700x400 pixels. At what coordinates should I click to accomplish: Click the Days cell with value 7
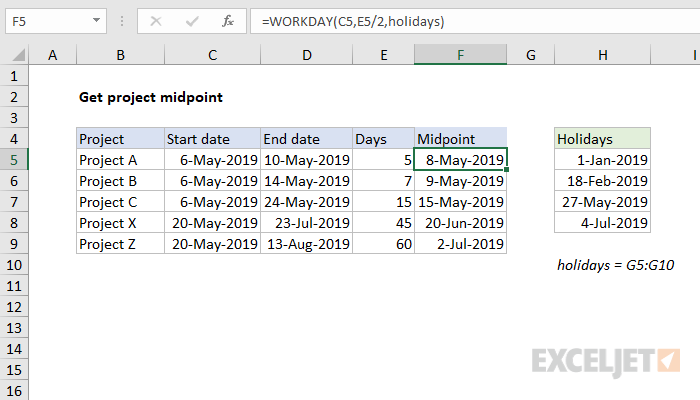pyautogui.click(x=383, y=181)
